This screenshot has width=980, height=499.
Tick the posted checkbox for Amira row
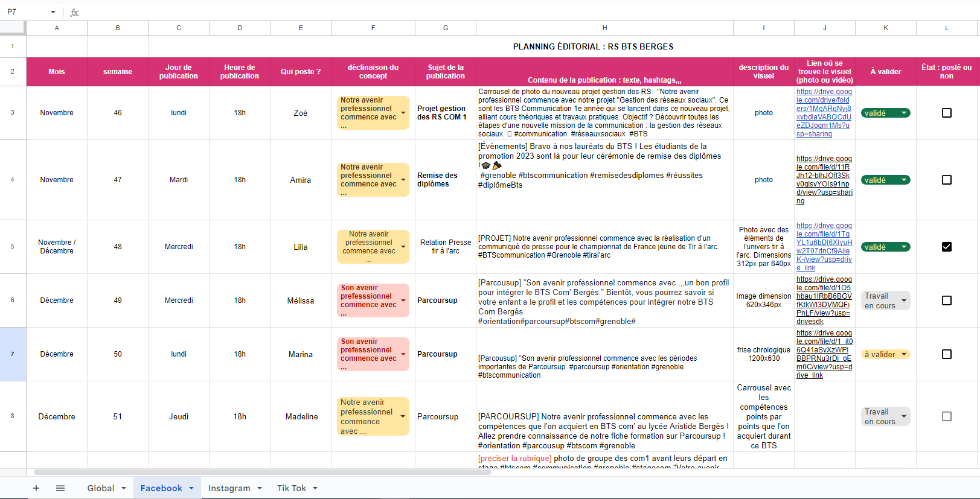coord(947,180)
